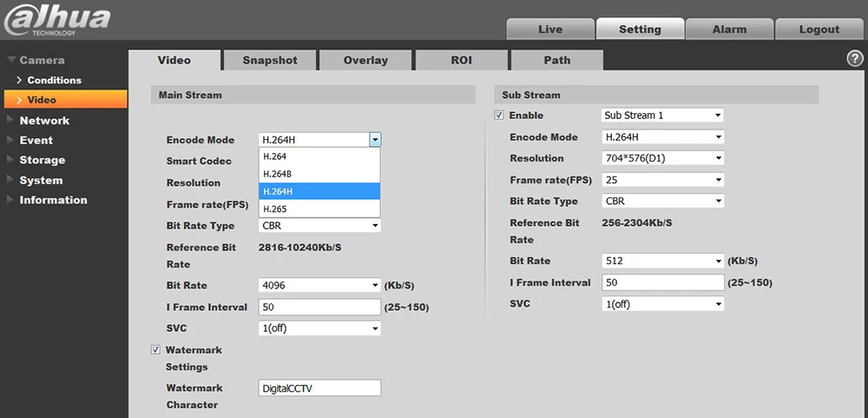Switch to the Live tab
This screenshot has width=868, height=418.
[550, 29]
